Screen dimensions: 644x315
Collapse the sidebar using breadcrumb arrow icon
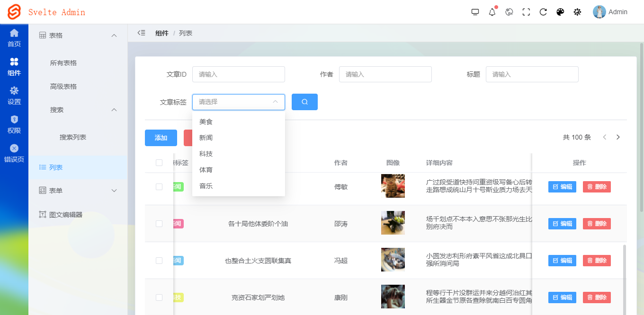point(141,33)
